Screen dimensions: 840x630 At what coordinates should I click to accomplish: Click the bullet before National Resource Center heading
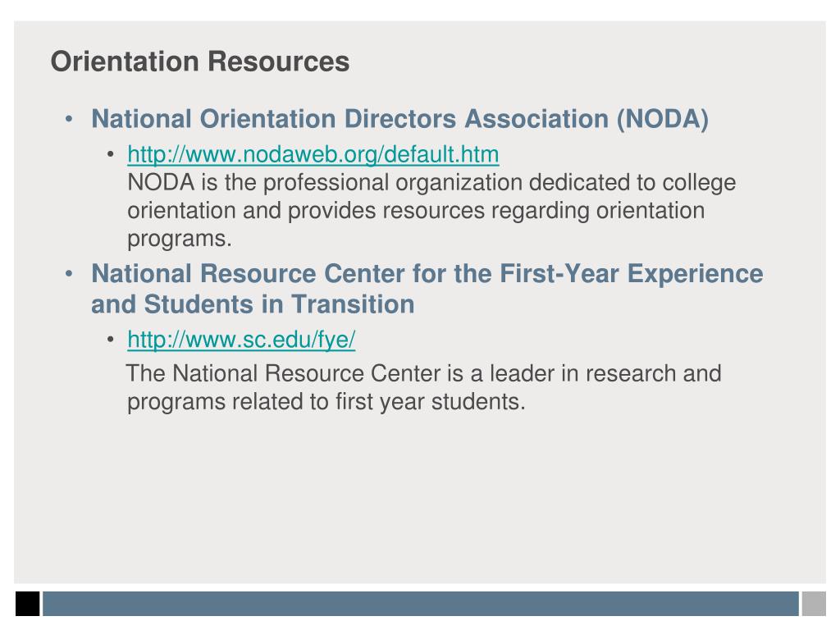tap(69, 274)
